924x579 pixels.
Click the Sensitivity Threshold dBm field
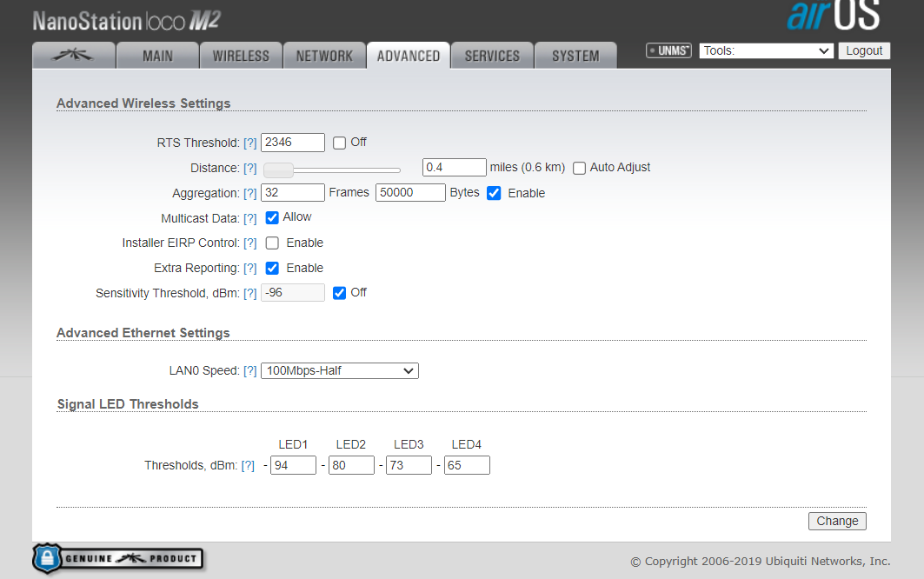click(293, 292)
